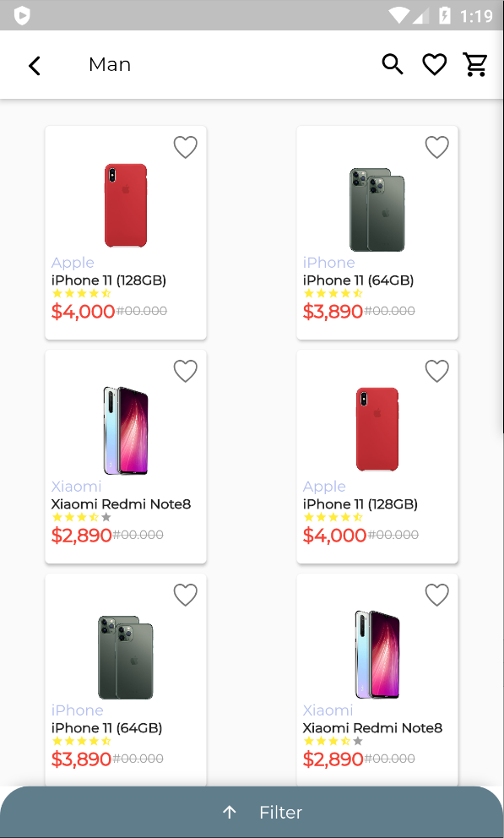Viewport: 504px width, 838px height.
Task: Favorite the first iPhone 11 (128GB) card
Action: click(185, 147)
